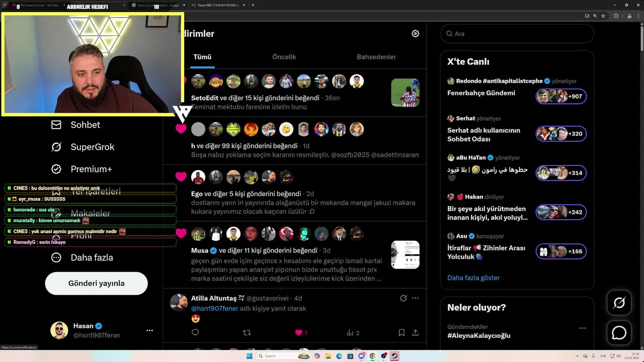Open account menu dots beside Hasan

click(149, 330)
